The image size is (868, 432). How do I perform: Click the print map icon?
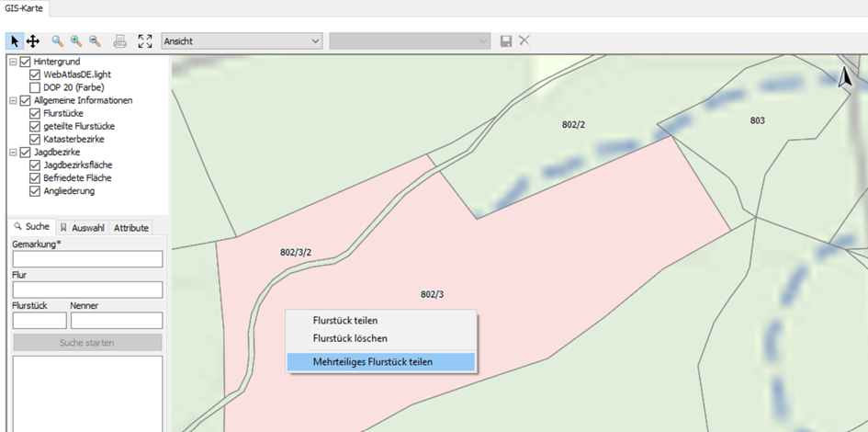(x=119, y=41)
